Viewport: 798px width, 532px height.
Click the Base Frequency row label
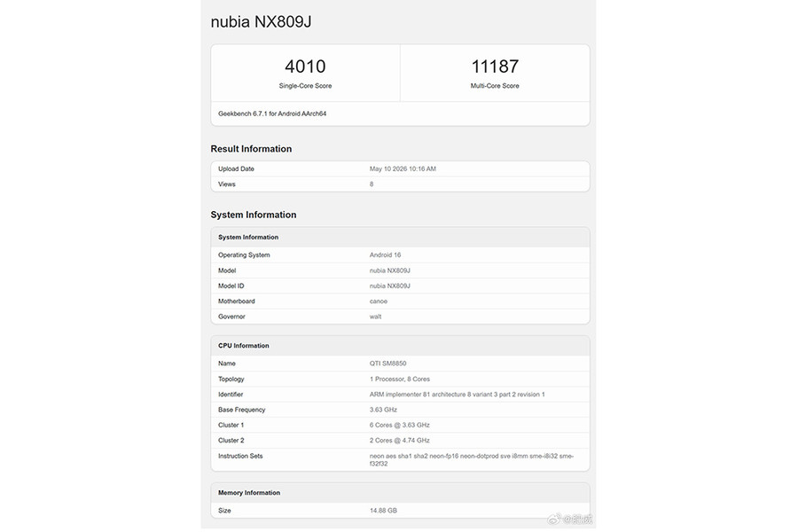(x=242, y=410)
